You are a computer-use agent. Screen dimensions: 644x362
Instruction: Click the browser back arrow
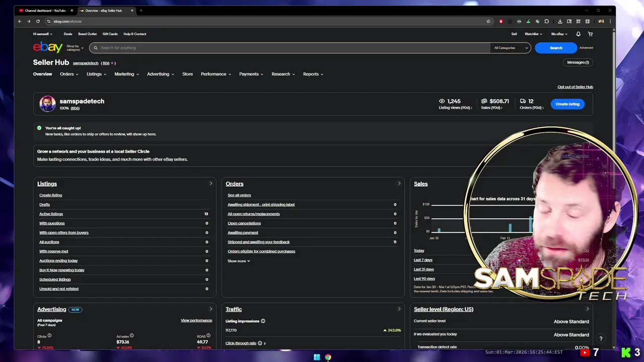pos(20,21)
